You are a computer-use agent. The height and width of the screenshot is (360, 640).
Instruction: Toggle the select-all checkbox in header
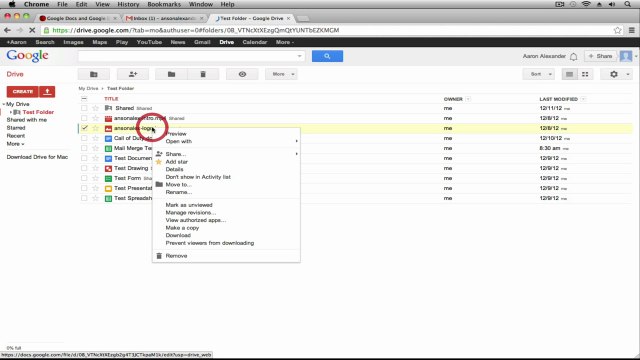[84, 99]
